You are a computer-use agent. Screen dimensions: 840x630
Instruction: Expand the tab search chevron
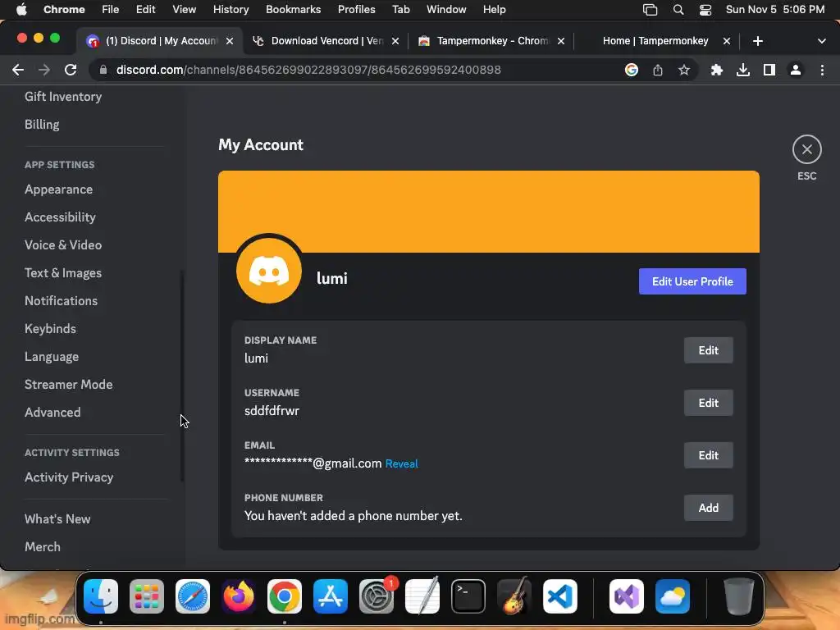[821, 41]
